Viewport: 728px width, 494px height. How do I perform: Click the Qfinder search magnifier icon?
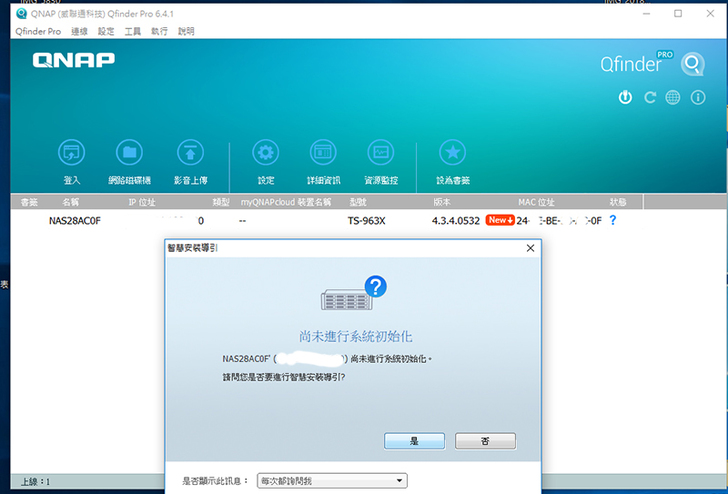693,65
